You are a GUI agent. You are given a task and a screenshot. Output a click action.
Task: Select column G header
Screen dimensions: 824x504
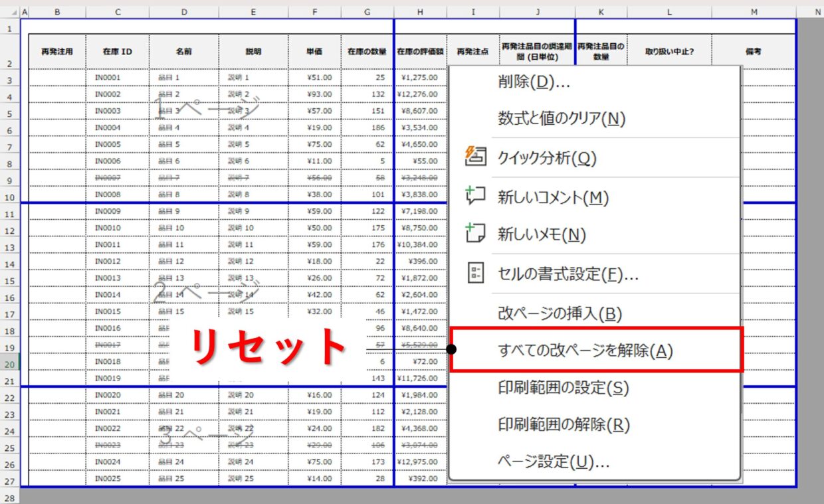pyautogui.click(x=367, y=12)
